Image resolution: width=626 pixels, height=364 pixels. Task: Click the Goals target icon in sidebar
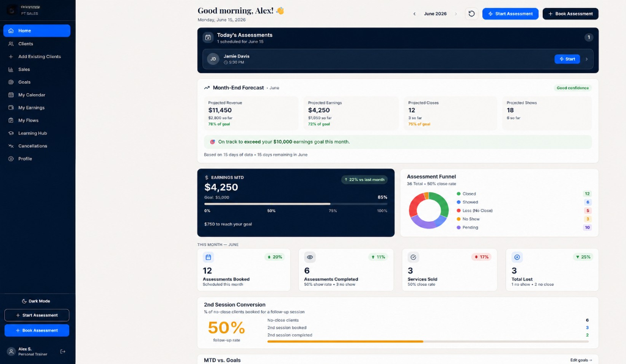[x=11, y=82]
